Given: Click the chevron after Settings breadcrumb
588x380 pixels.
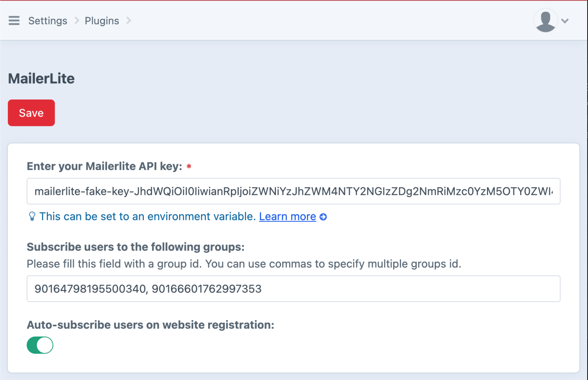Looking at the screenshot, I should (77, 21).
